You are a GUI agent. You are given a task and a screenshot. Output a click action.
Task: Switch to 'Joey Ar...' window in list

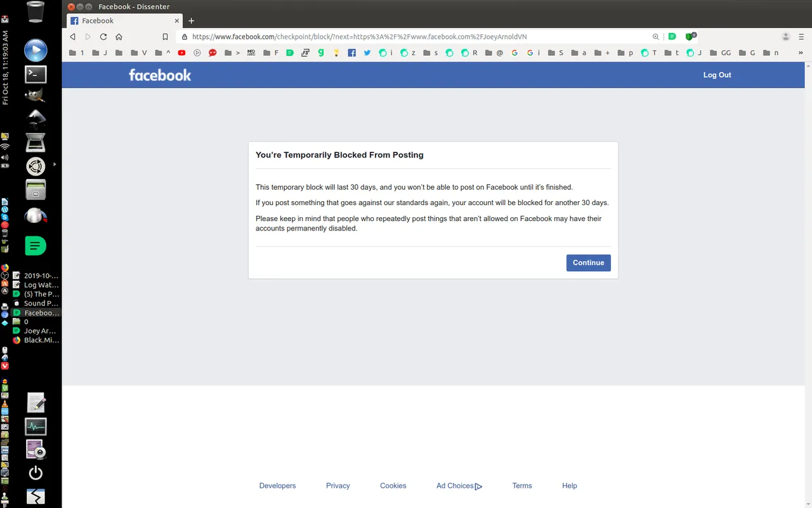pyautogui.click(x=37, y=331)
